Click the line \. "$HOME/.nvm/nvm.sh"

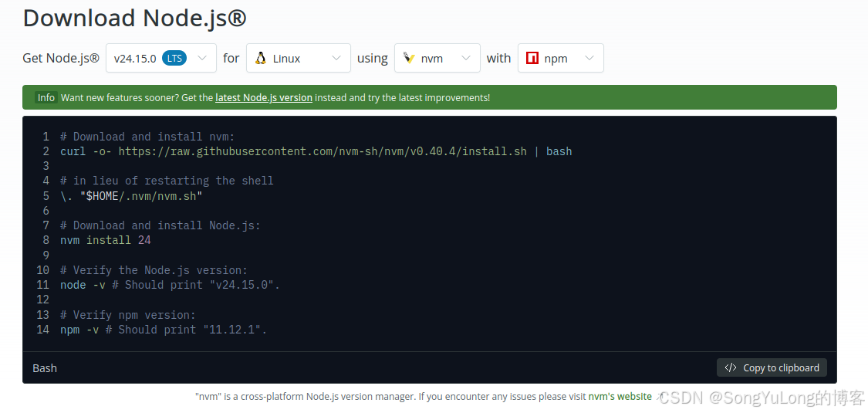click(x=131, y=196)
